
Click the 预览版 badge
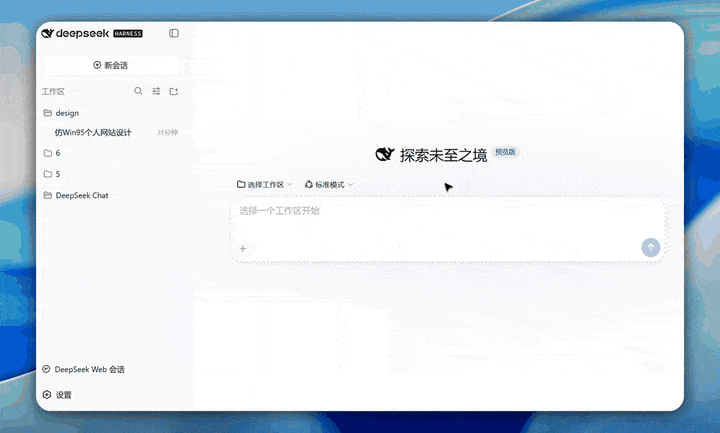click(505, 152)
